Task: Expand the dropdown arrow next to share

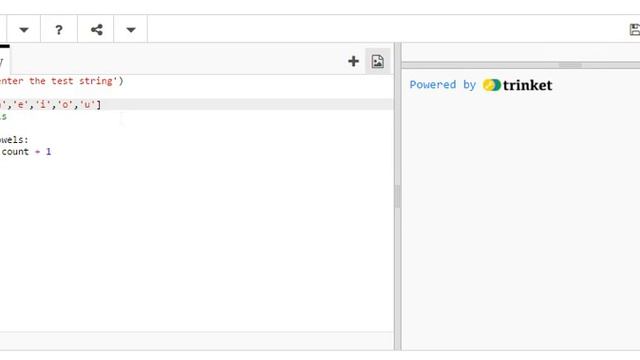Action: (x=131, y=29)
